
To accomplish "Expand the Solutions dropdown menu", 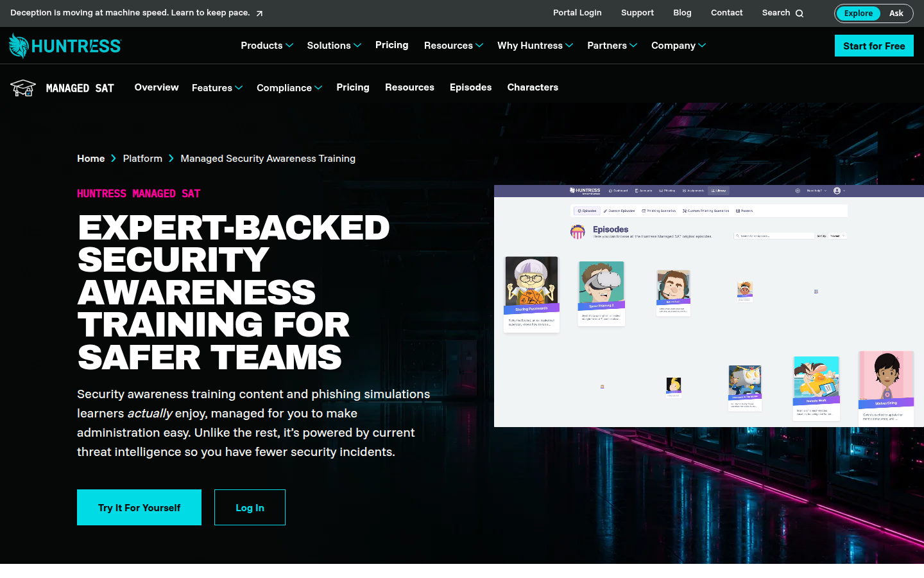I will point(334,46).
